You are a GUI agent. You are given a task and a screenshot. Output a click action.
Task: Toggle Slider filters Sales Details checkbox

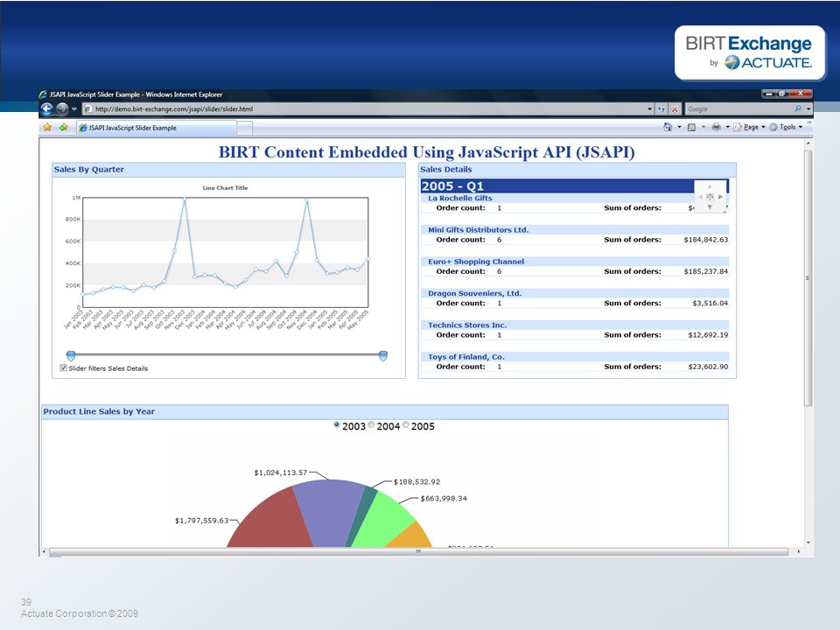[x=63, y=368]
